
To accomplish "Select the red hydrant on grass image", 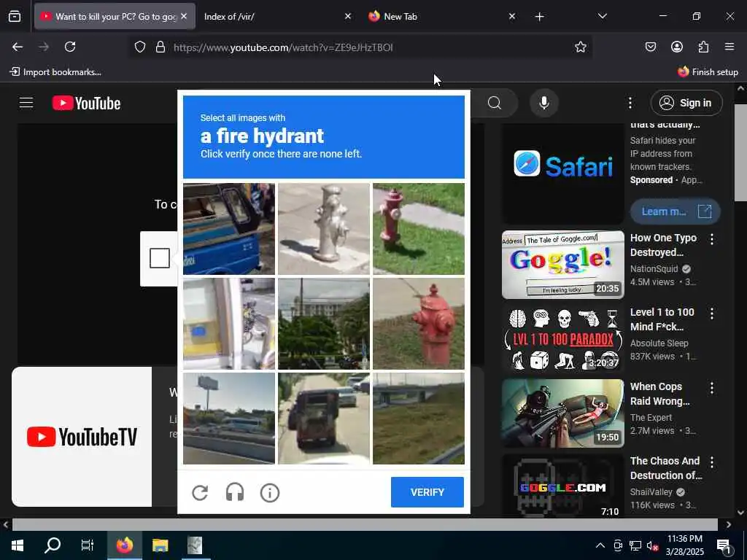I will 418,229.
